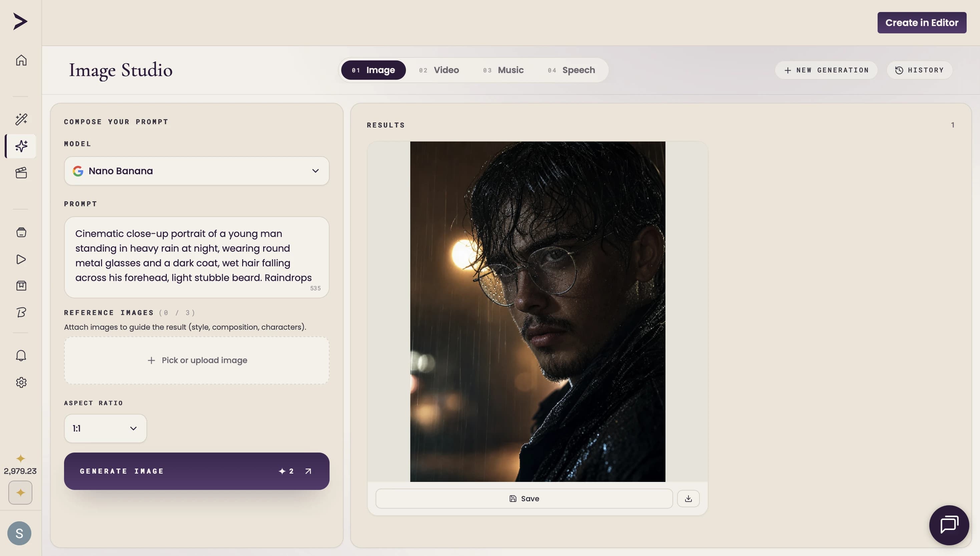
Task: Open the storefront icon in sidebar
Action: coord(21,286)
